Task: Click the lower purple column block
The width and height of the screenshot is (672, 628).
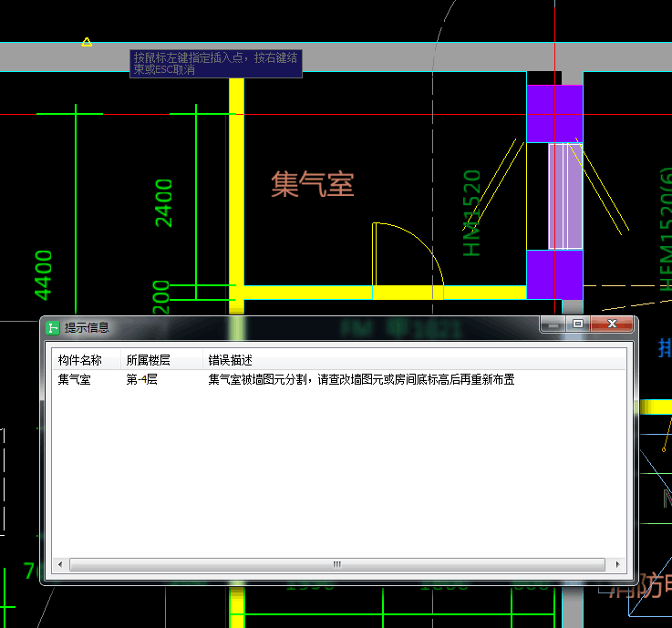Action: click(x=554, y=274)
